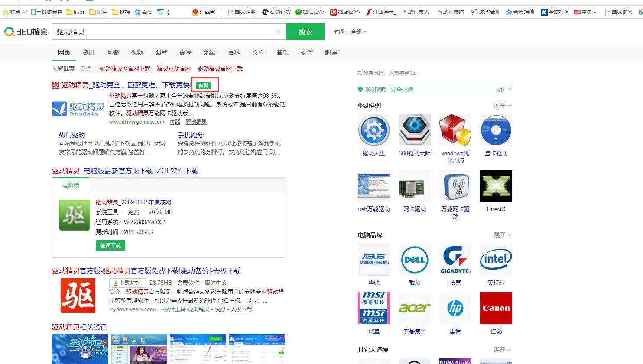643x364 pixels.
Task: Click the DELL brand logo
Action: coord(414,260)
